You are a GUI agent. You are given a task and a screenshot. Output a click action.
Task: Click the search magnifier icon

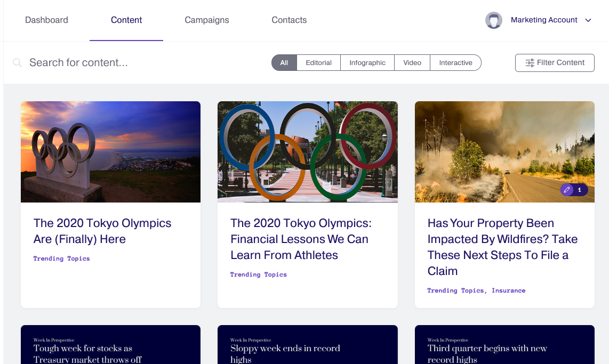[18, 63]
